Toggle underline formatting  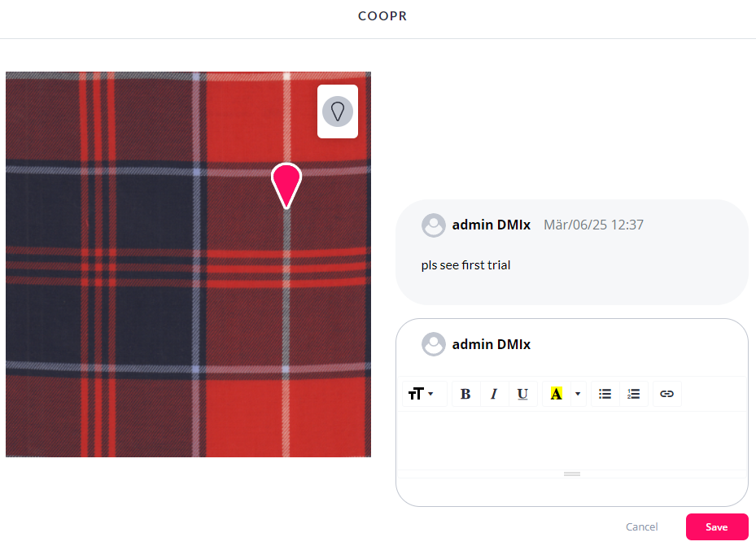point(522,394)
